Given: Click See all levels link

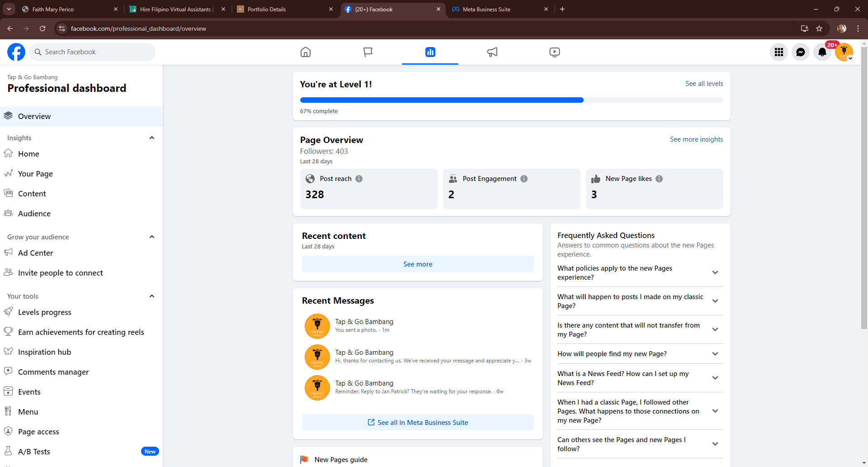Looking at the screenshot, I should pyautogui.click(x=704, y=84).
